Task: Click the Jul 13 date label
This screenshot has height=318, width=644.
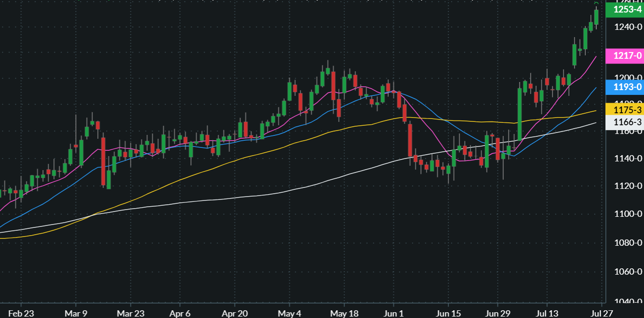Action: [547, 313]
